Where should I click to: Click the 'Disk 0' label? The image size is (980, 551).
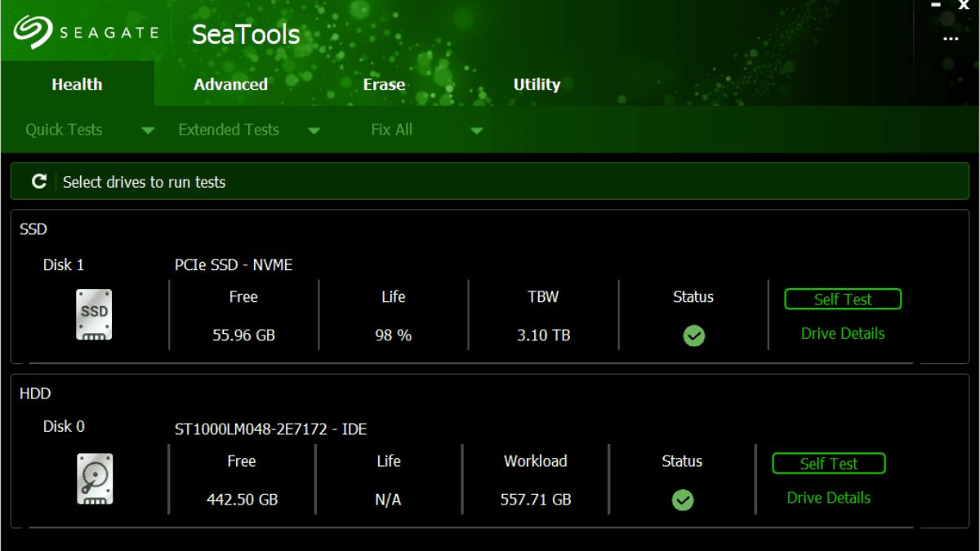[64, 427]
